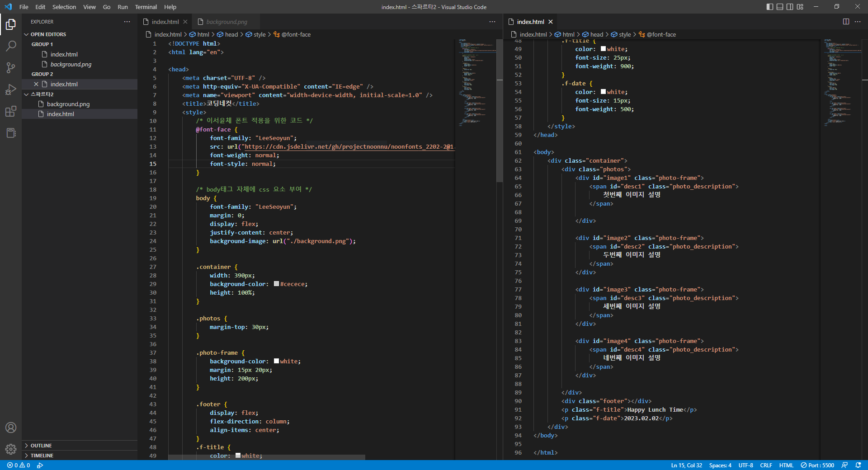Click HTML language mode selector
The width and height of the screenshot is (868, 470).
point(786,465)
